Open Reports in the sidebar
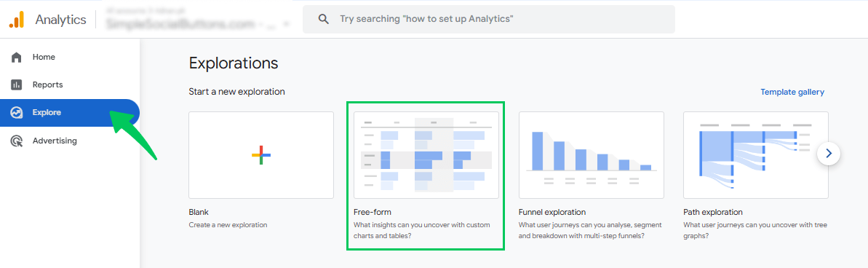 point(70,84)
